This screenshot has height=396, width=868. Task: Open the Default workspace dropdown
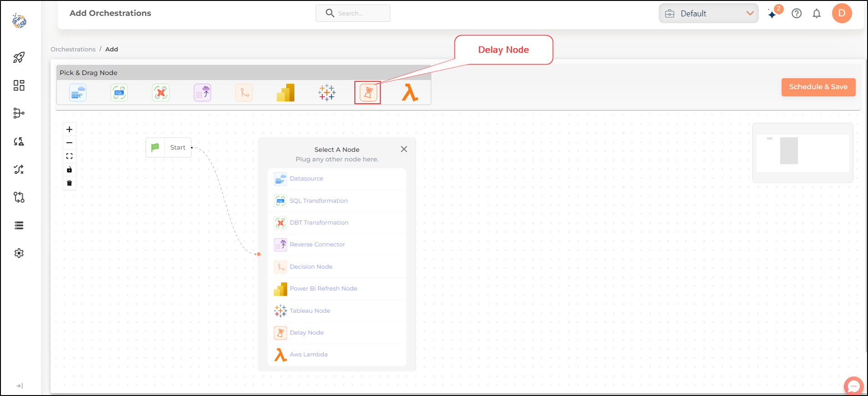(x=708, y=14)
